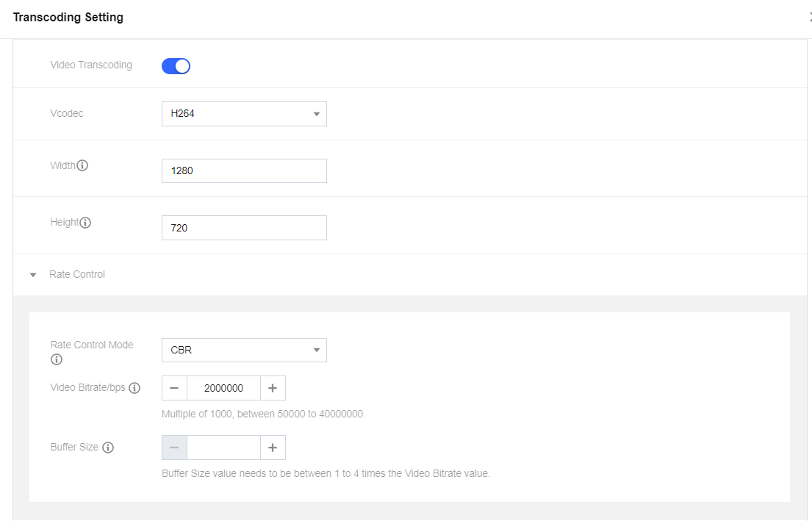Click the Transcoding Setting dialog title
The height and width of the screenshot is (521, 812).
68,17
